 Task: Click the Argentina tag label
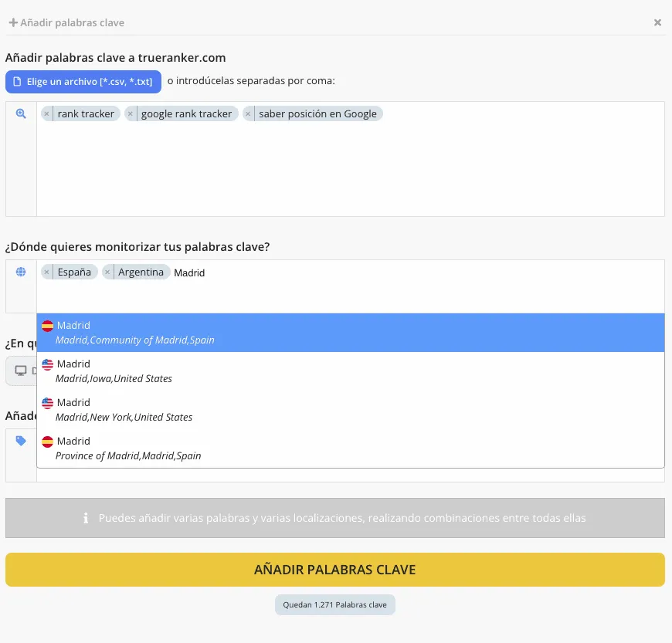click(x=141, y=272)
